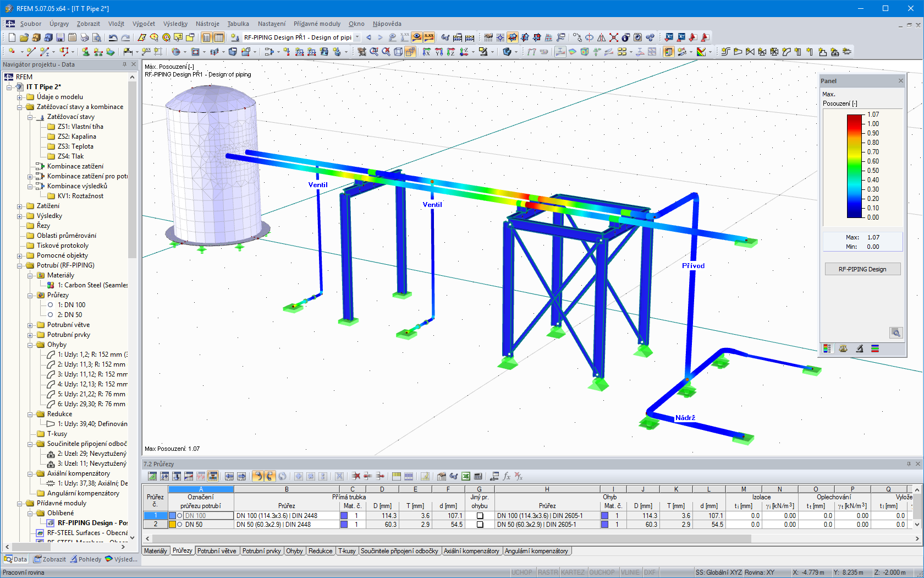Select the radio button for DN 100 row
The image size is (924, 578).
(179, 516)
